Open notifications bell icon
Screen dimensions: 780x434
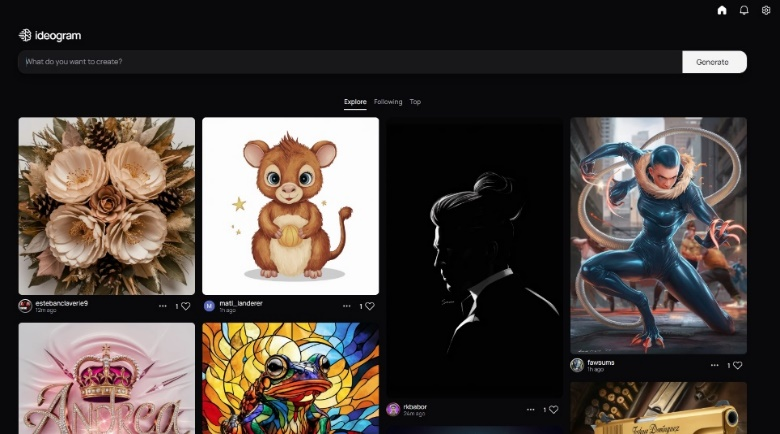coord(744,10)
